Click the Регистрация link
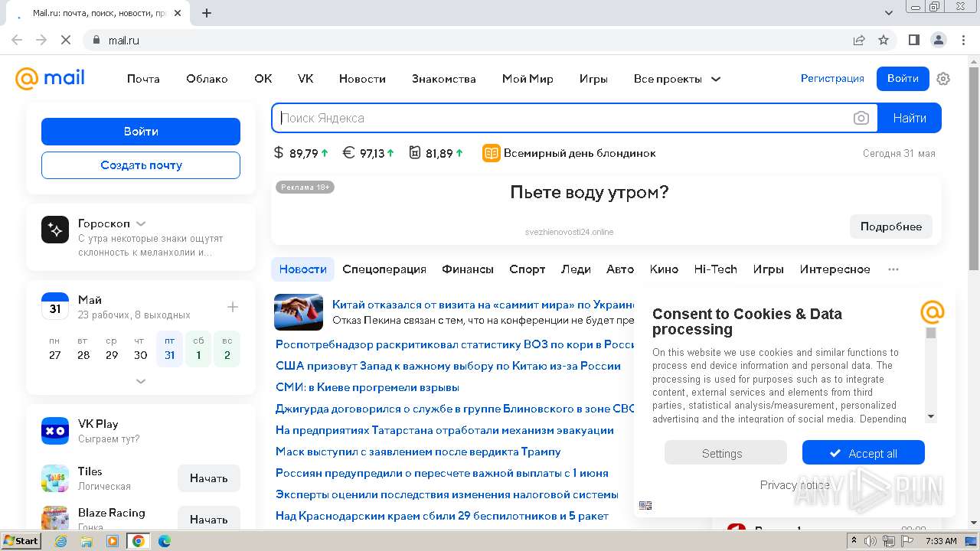Image resolution: width=980 pixels, height=551 pixels. (832, 79)
